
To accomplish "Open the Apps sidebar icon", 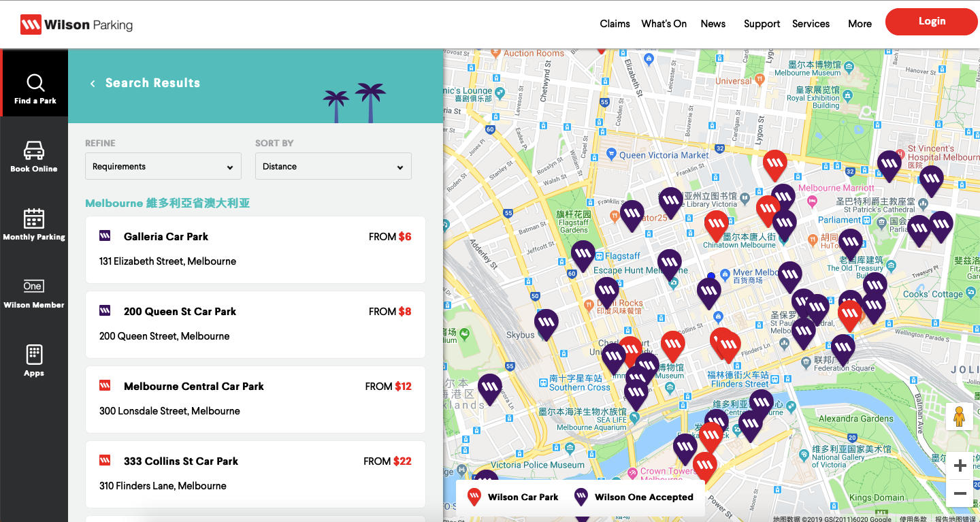I will 34,355.
